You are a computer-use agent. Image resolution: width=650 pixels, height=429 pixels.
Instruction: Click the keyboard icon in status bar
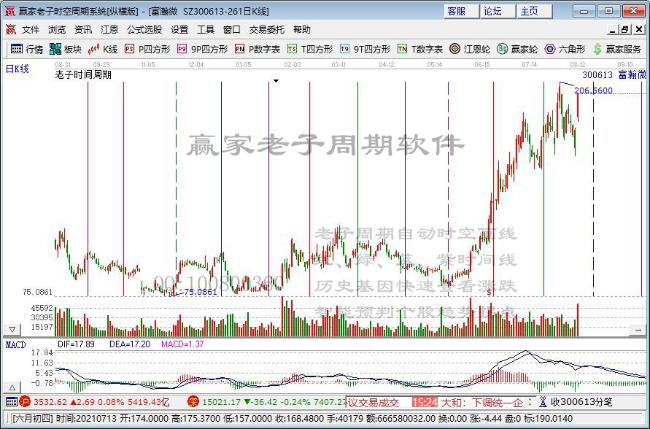point(12,402)
